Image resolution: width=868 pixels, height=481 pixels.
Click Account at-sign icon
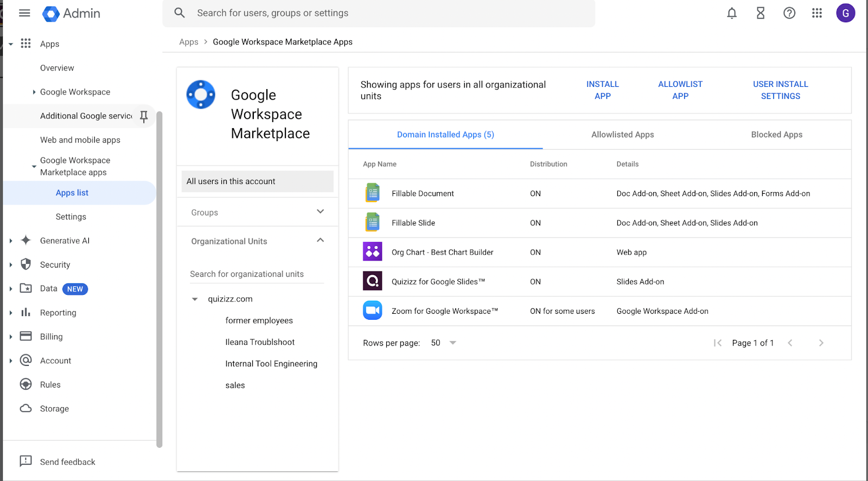pos(25,360)
